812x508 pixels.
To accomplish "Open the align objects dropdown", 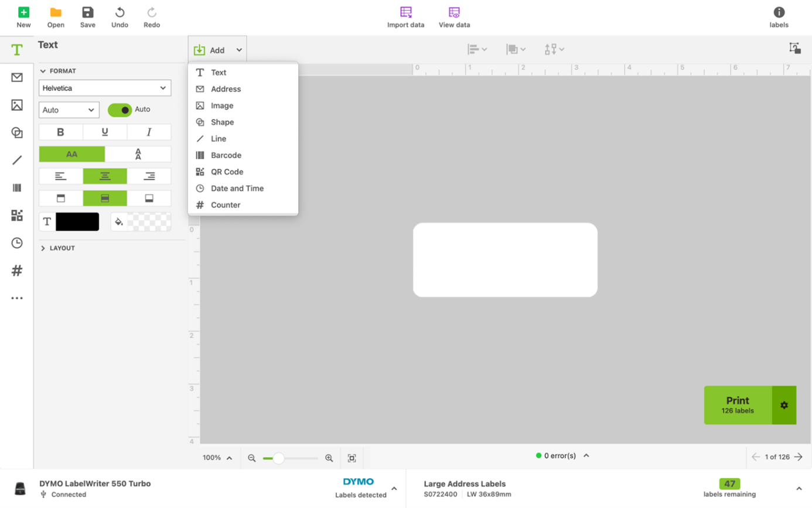I will pos(477,49).
